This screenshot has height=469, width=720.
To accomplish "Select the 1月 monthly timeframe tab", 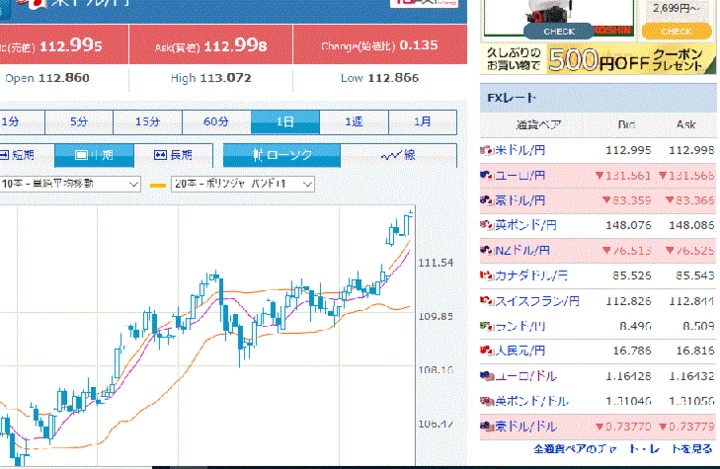I will pos(422,122).
